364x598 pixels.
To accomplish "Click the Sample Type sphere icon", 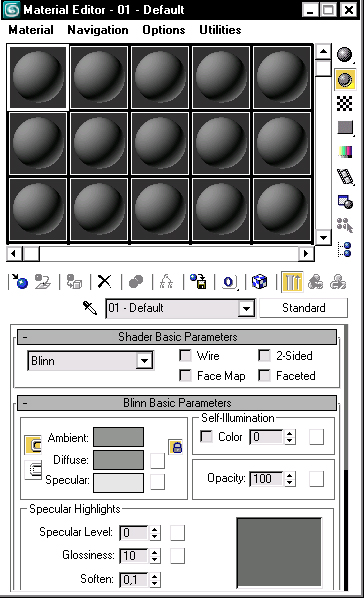I will point(345,55).
